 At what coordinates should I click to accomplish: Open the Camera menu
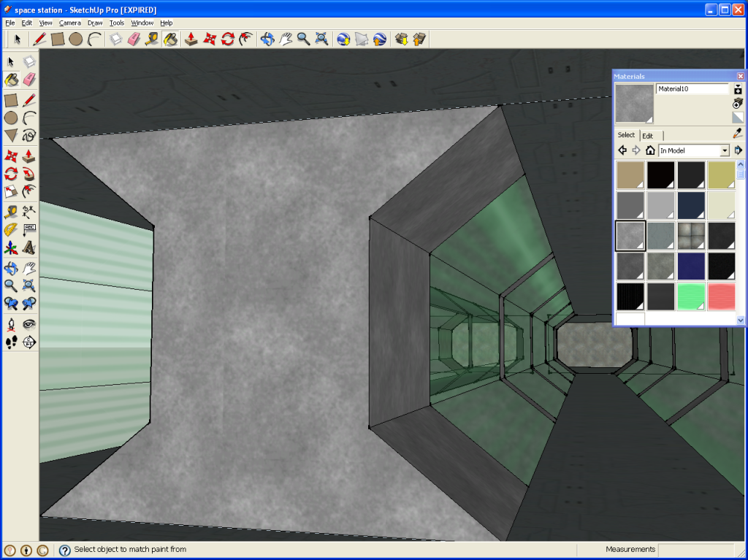tap(69, 23)
